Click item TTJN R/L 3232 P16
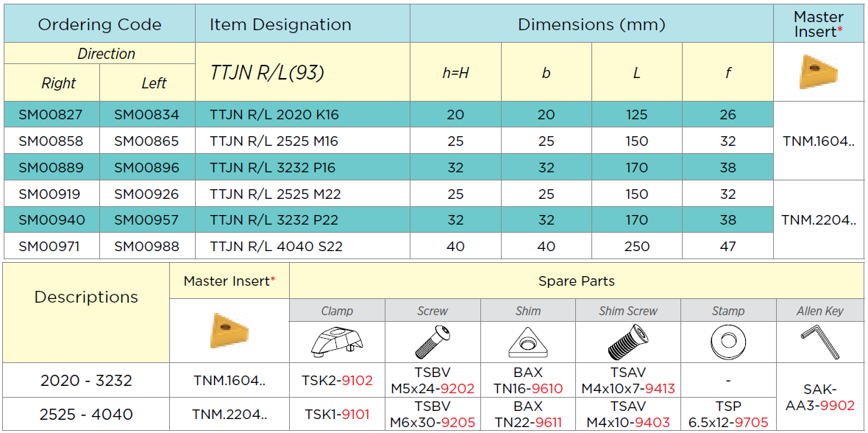This screenshot has height=433, width=868. [273, 167]
